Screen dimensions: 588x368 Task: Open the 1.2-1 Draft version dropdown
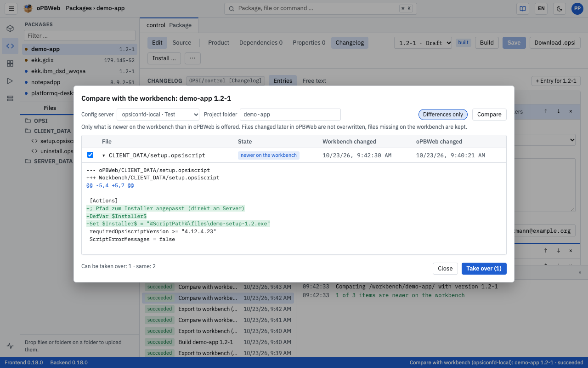pyautogui.click(x=423, y=43)
